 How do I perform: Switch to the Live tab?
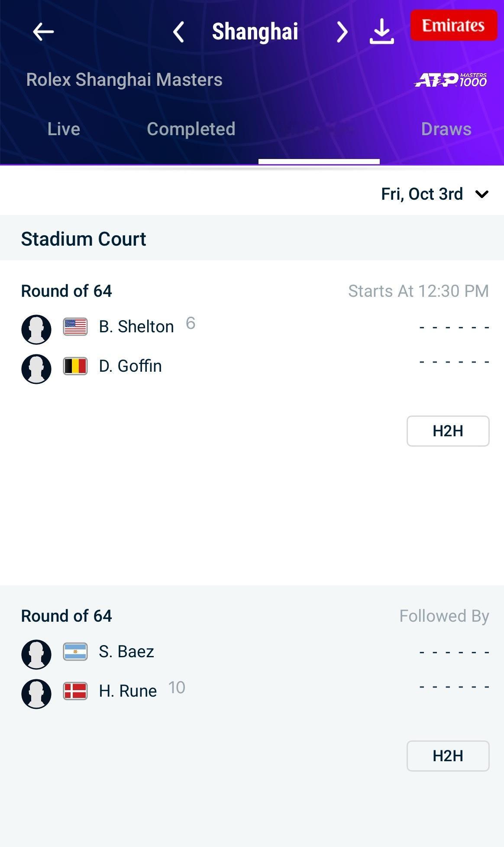pyautogui.click(x=64, y=129)
